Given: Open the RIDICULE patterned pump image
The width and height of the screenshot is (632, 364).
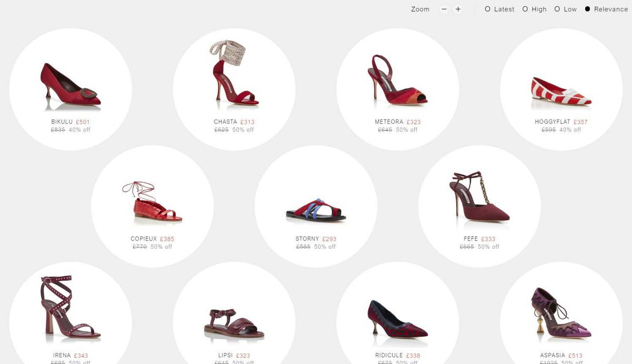Looking at the screenshot, I should coord(398,319).
